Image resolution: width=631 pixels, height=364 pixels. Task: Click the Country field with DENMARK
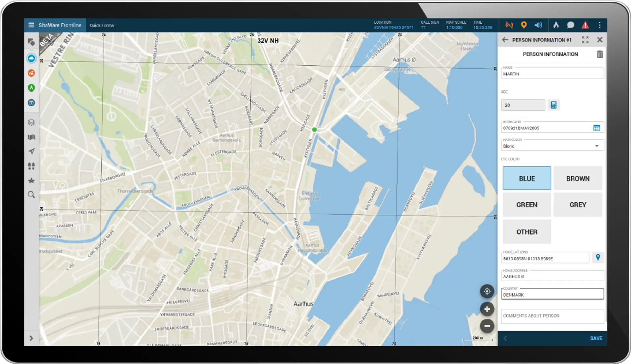coord(552,294)
